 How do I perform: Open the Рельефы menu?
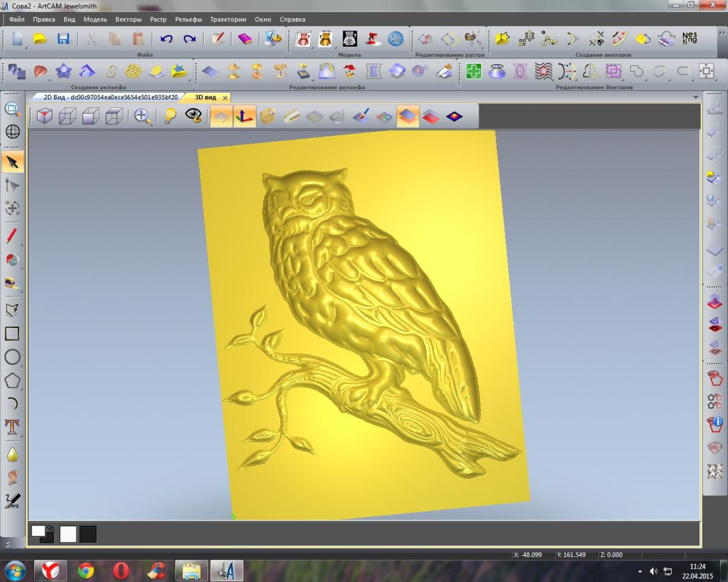188,19
